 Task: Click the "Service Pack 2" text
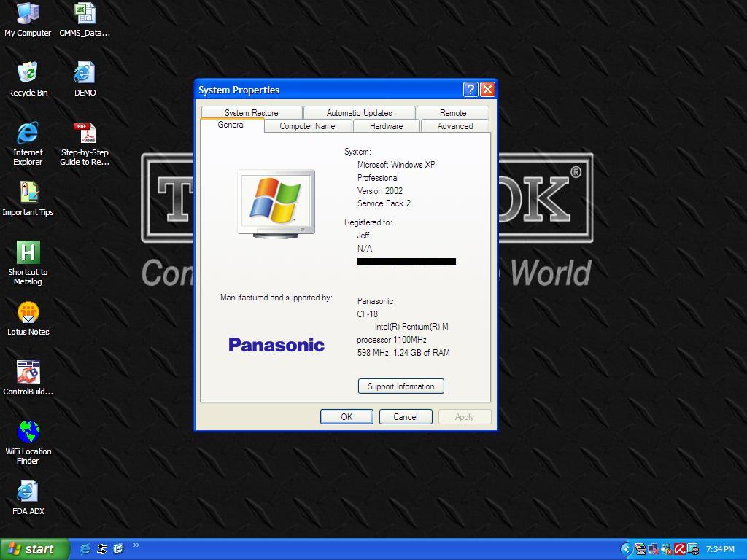[x=384, y=203]
